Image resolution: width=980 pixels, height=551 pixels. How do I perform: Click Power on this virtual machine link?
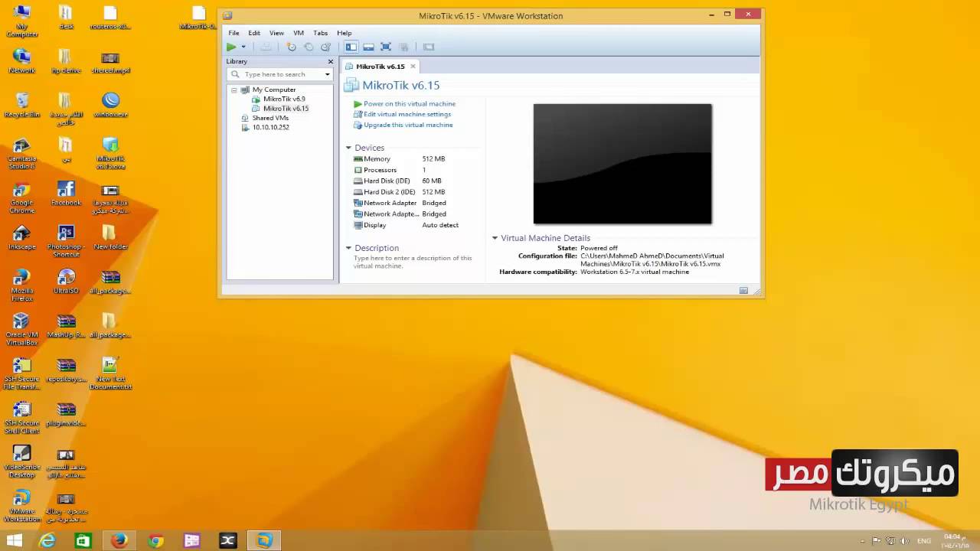point(409,103)
